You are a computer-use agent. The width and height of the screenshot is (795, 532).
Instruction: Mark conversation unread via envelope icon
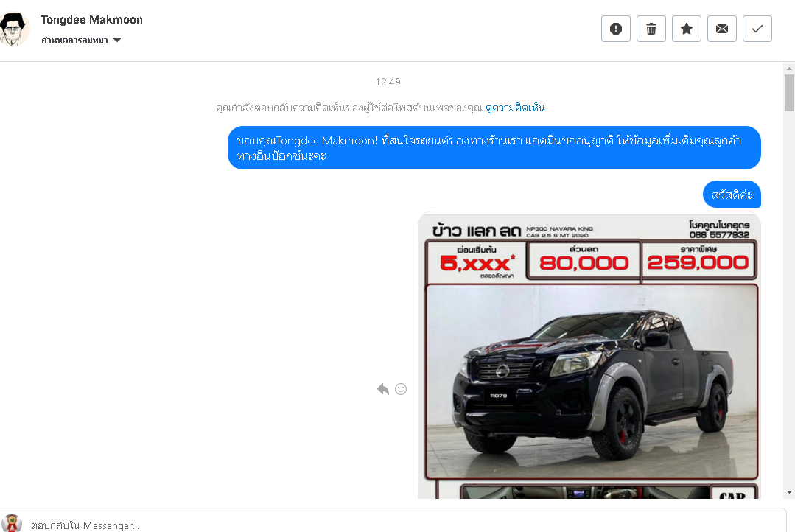coord(722,29)
